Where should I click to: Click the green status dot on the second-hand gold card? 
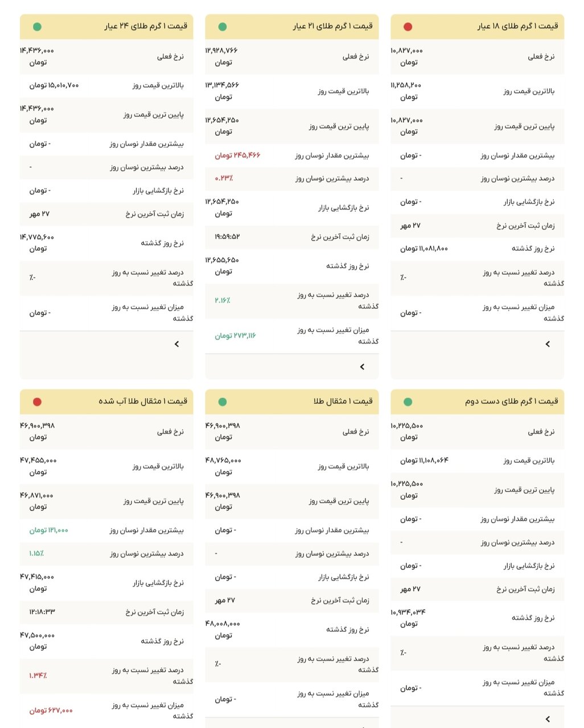click(406, 402)
